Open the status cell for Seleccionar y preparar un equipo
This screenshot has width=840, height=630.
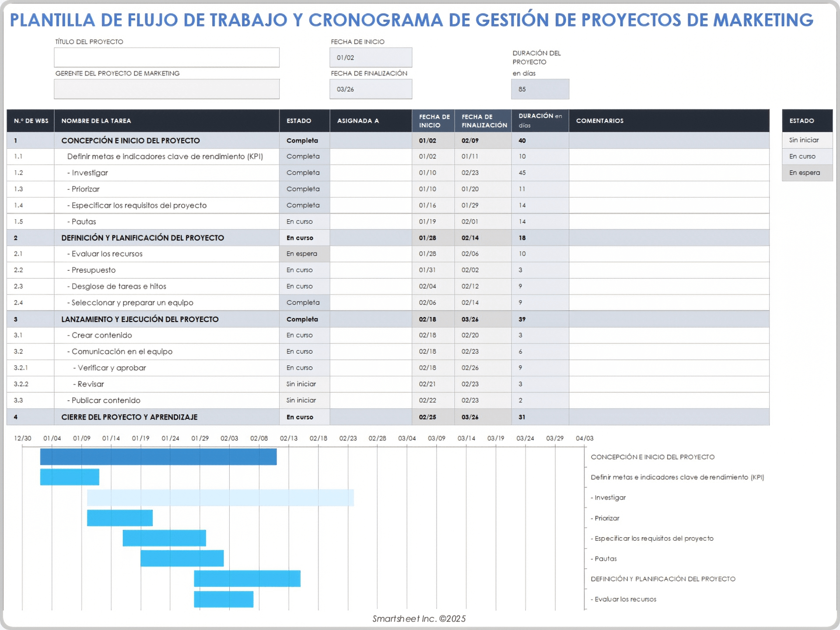click(x=304, y=303)
